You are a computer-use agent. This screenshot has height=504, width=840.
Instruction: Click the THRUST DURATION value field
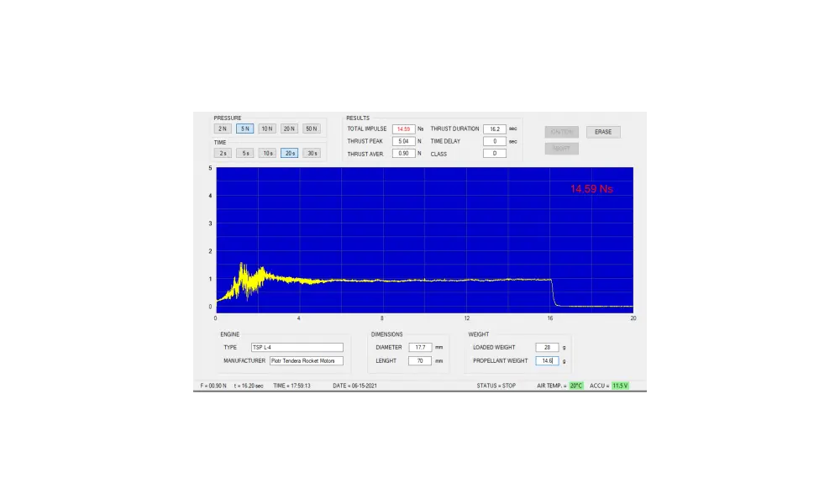[495, 129]
